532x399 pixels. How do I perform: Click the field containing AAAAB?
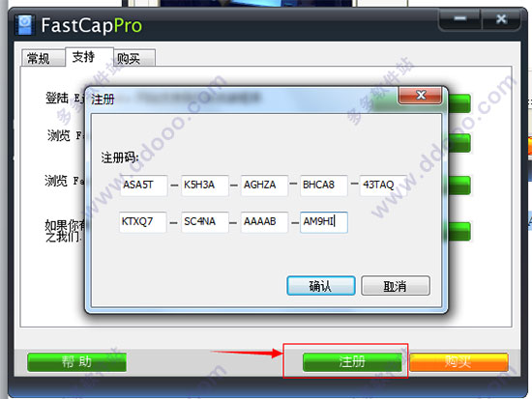tap(264, 222)
